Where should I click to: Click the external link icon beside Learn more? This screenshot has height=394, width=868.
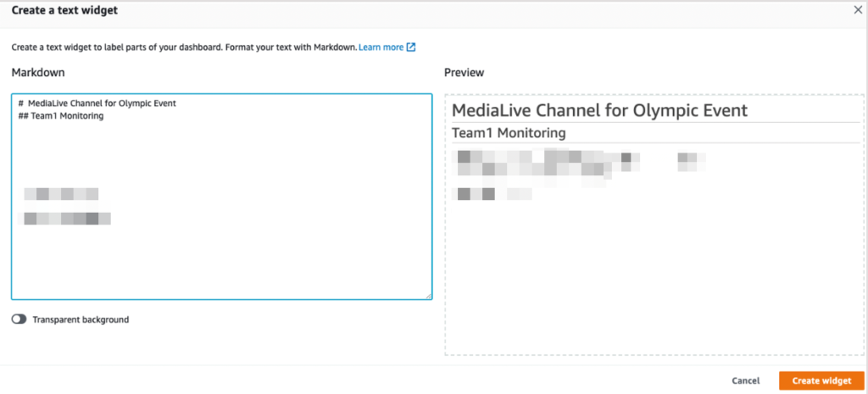(411, 47)
